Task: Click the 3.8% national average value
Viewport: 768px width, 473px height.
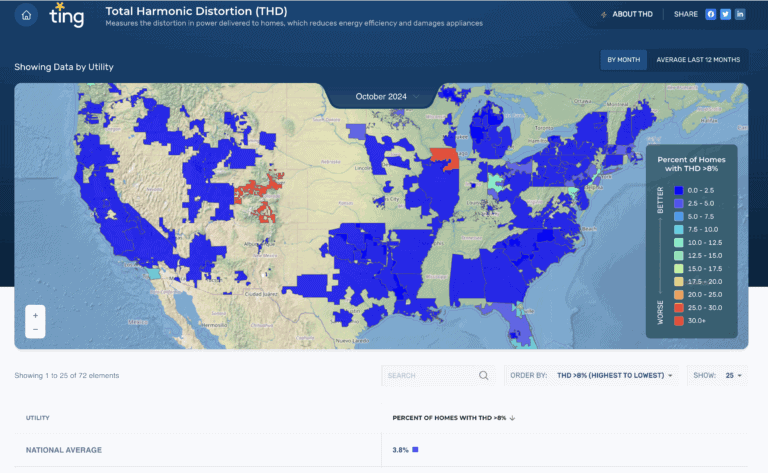Action: click(x=400, y=450)
